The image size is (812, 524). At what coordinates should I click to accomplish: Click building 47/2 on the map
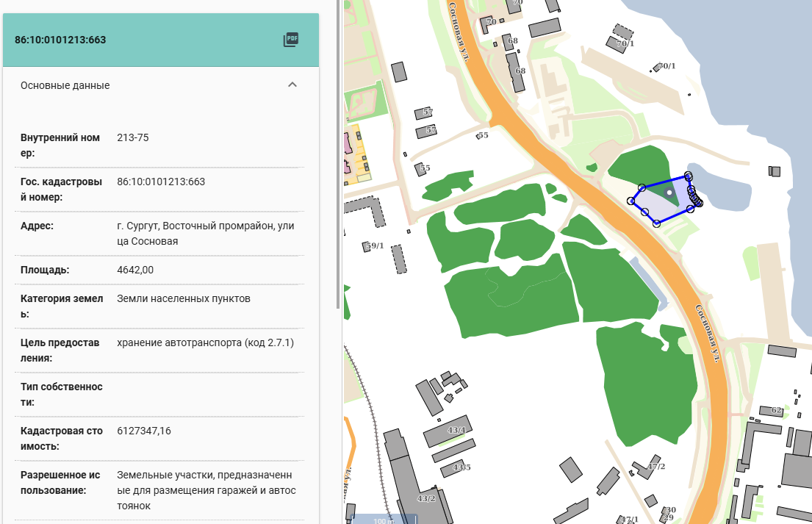pos(647,468)
